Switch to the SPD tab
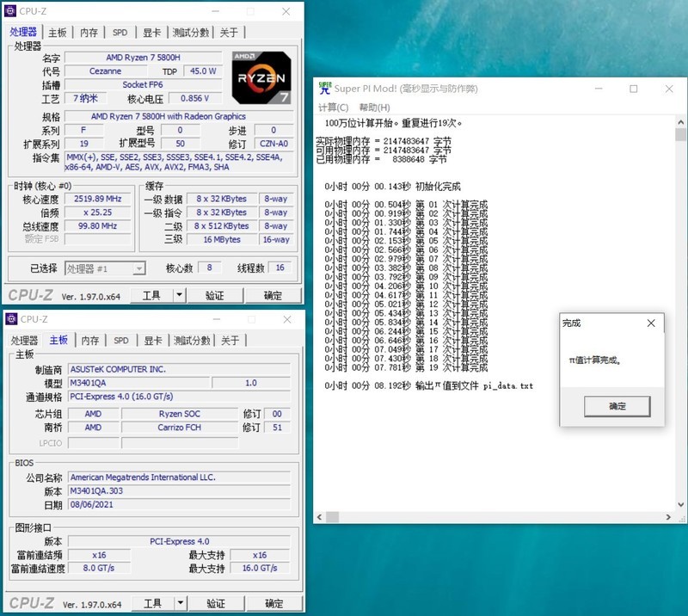Viewport: 688px width, 616px height. (x=120, y=33)
